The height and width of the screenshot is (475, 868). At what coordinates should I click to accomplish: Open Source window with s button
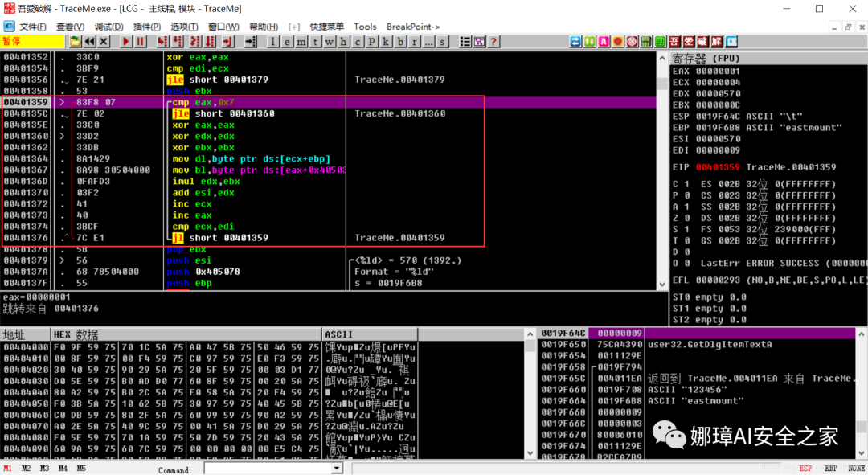tap(442, 42)
